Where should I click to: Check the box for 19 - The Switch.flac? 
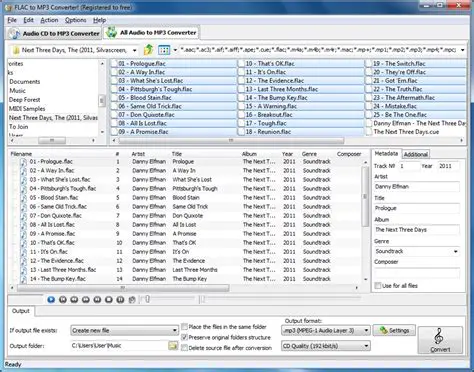click(x=369, y=64)
